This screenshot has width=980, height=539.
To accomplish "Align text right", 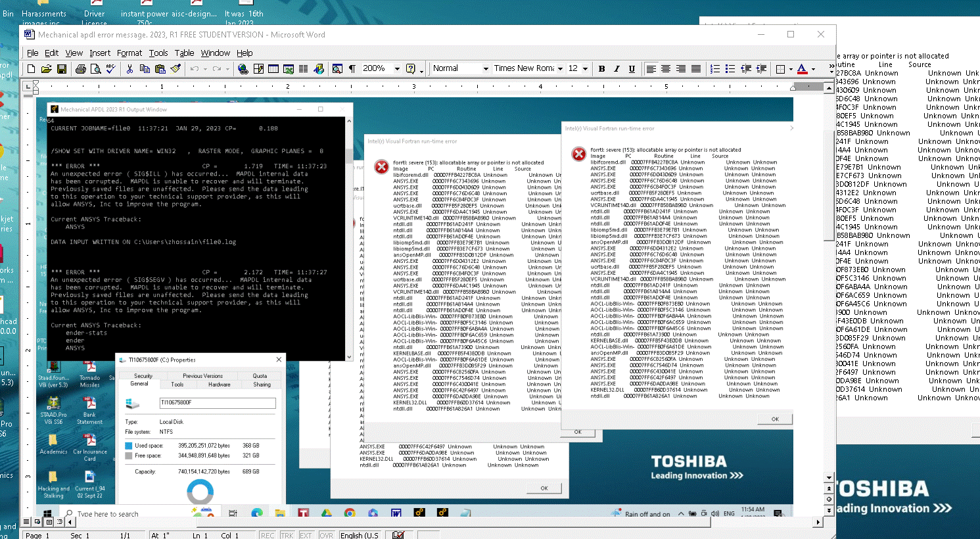I will 681,68.
